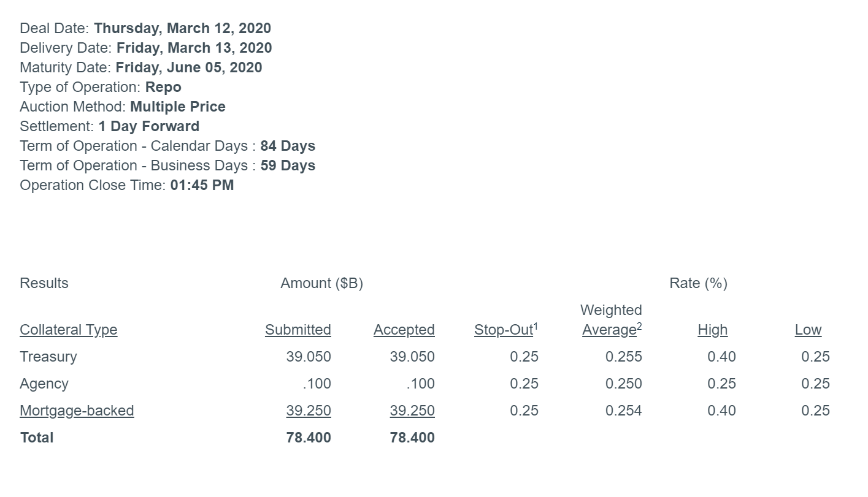Select the Low rate column header
This screenshot has width=868, height=497.
point(808,330)
